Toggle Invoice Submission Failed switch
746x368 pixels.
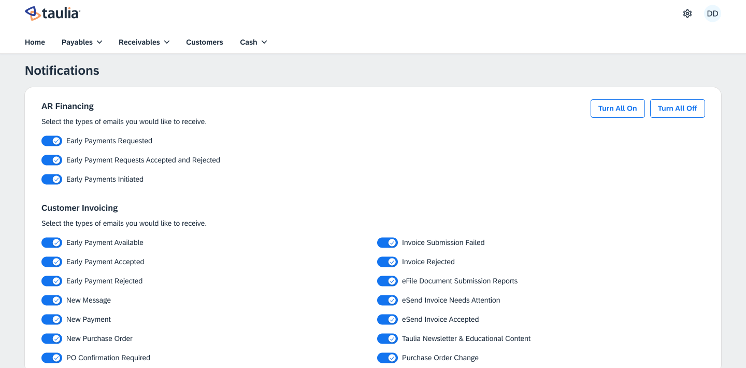click(387, 243)
